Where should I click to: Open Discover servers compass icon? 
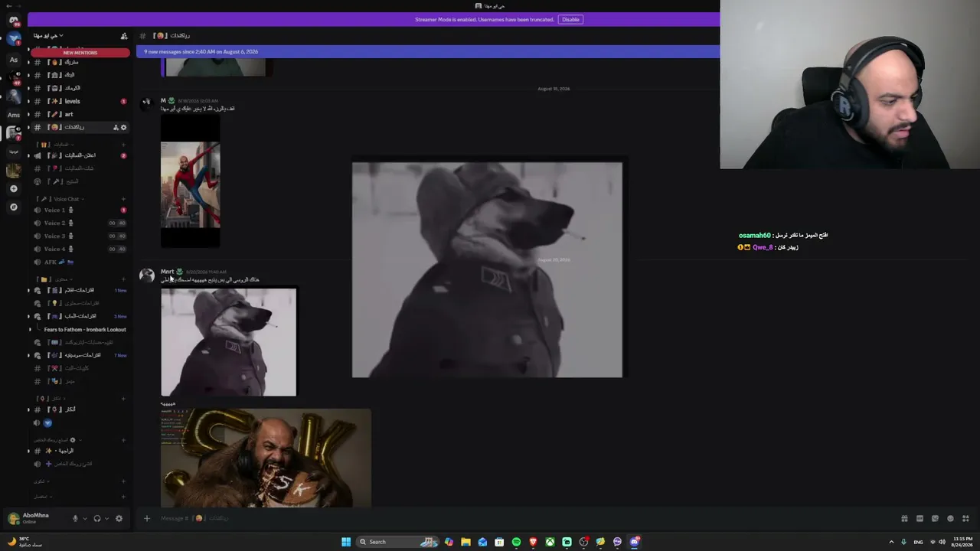point(14,207)
